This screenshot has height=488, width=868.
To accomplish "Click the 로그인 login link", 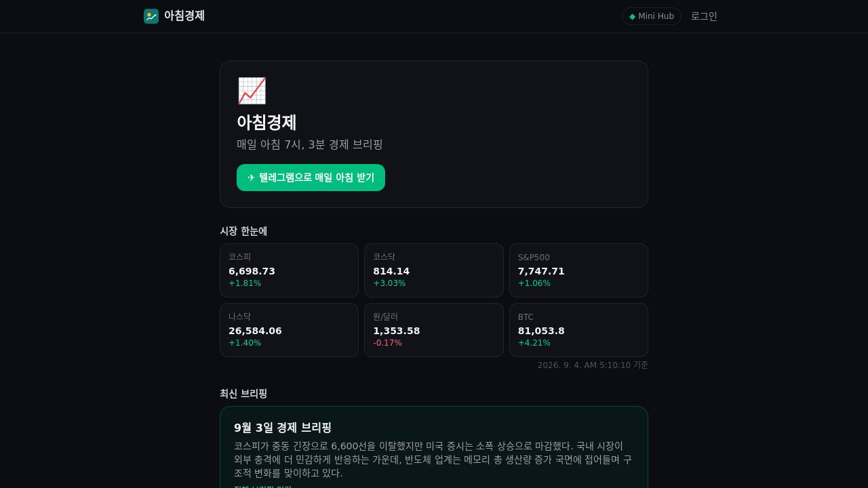I will pos(704,16).
